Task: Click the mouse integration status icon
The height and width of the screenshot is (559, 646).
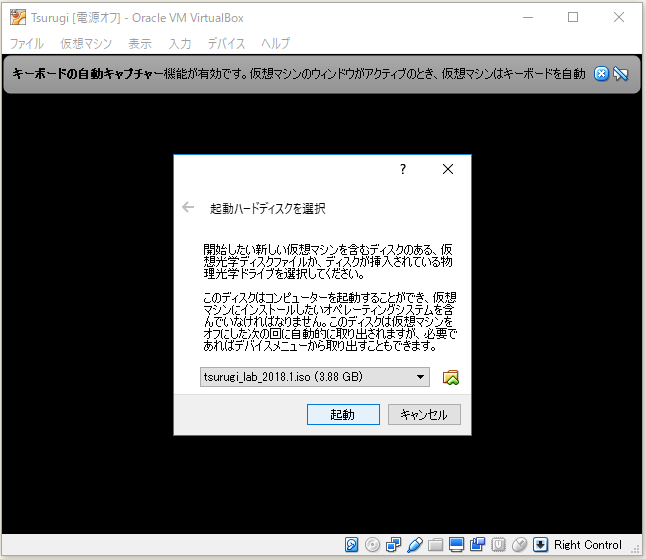Action: tap(520, 545)
